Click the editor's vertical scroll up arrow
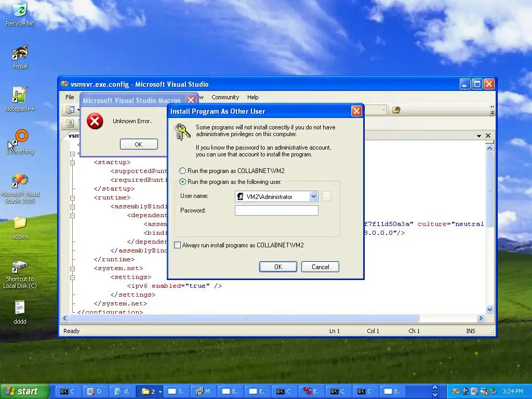Screen dimensions: 532x399 (x=489, y=148)
